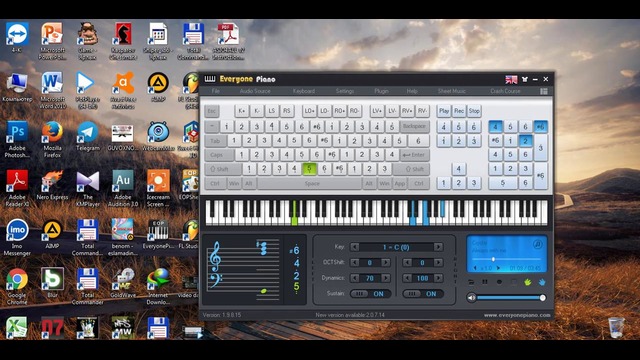The width and height of the screenshot is (640, 360).
Task: Click New version available 2.0.7.14 notice
Action: pyautogui.click(x=350, y=315)
